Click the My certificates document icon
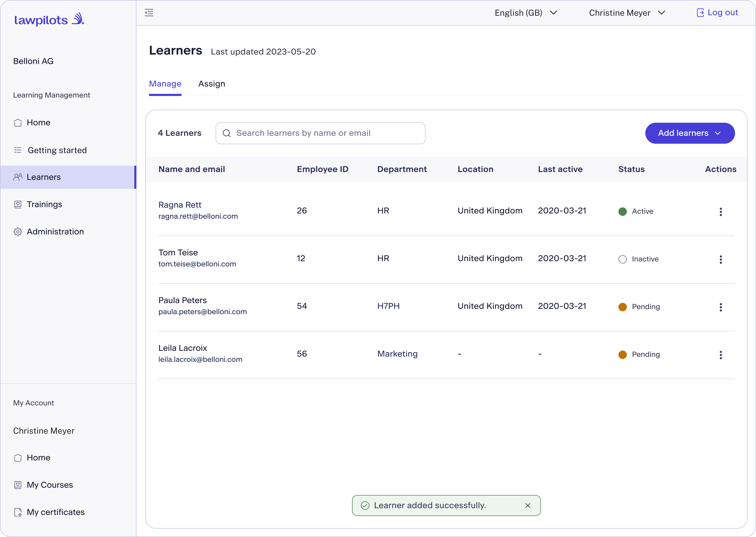 18,512
